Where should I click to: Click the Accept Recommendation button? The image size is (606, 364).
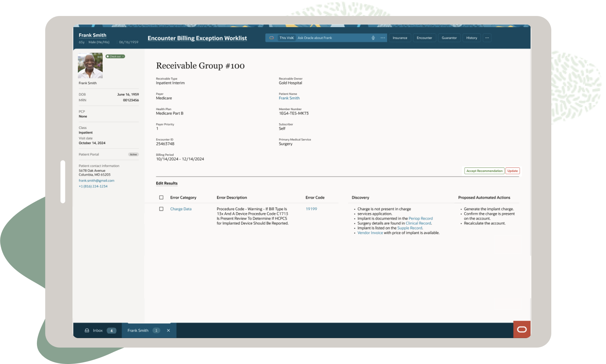(x=485, y=171)
